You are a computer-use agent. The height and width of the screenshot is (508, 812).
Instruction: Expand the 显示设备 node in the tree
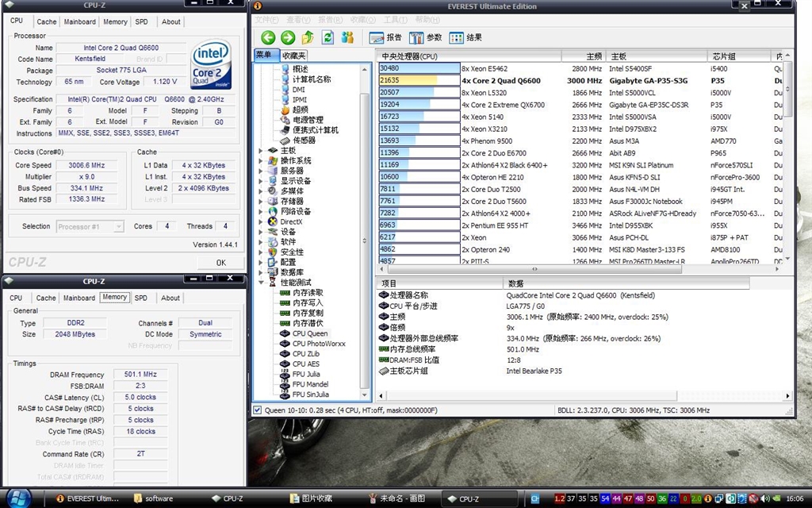(260, 181)
